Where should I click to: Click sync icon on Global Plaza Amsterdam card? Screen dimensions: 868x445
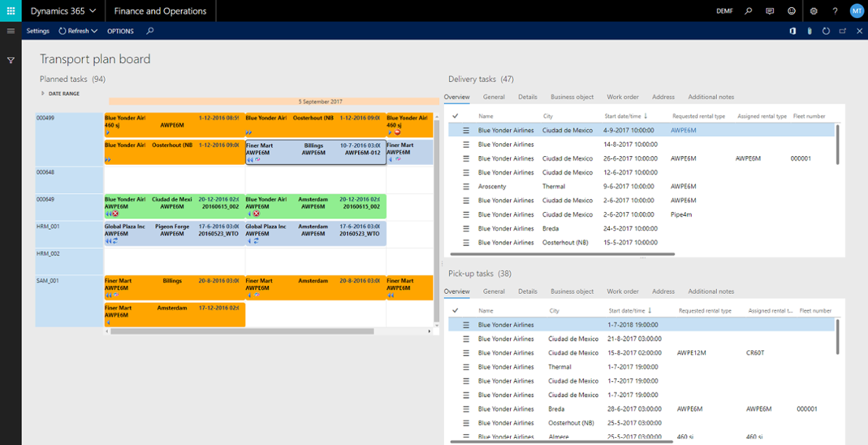point(256,241)
